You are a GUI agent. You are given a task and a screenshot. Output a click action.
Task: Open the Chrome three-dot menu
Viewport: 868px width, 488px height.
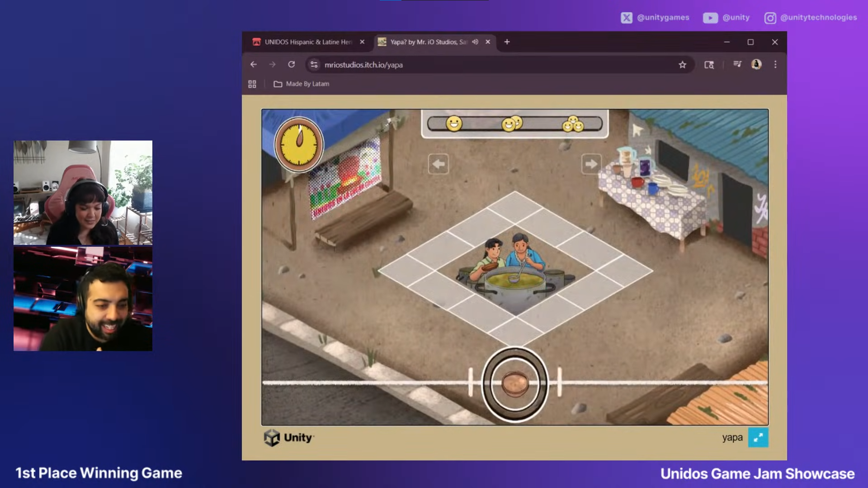775,65
